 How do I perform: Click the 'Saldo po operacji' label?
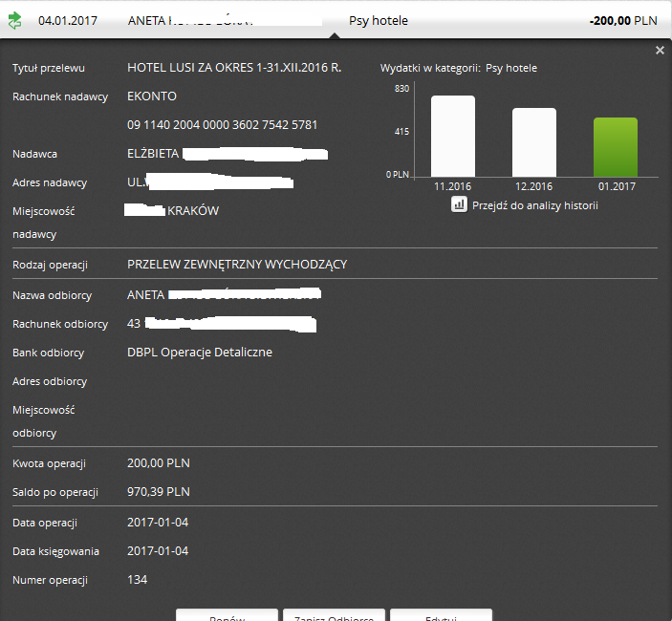click(x=55, y=492)
